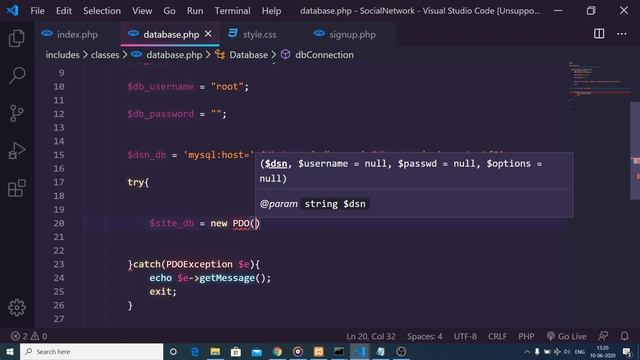Open the File menu

pos(37,11)
